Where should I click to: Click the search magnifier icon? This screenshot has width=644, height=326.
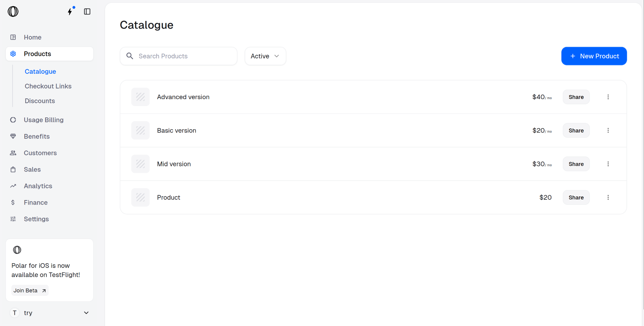coord(130,56)
